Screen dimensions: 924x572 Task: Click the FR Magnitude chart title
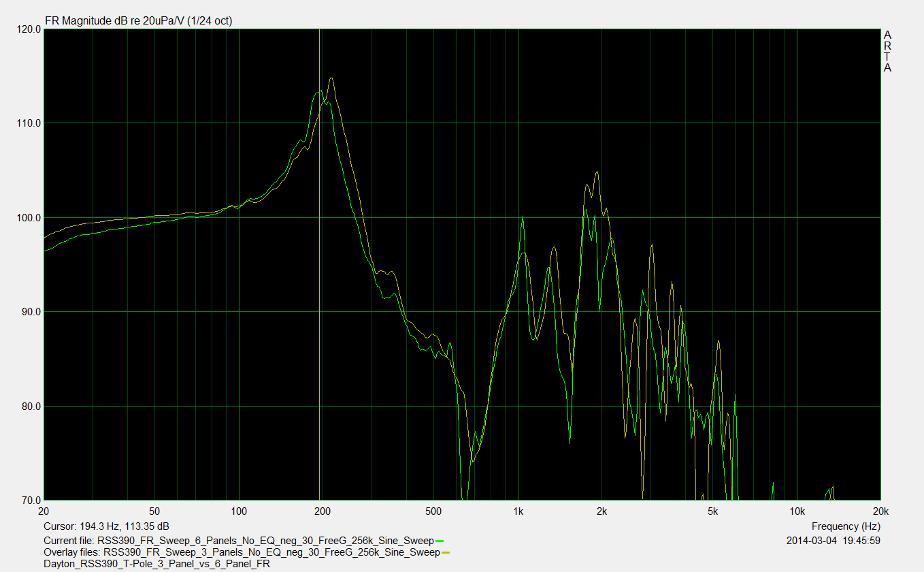138,20
